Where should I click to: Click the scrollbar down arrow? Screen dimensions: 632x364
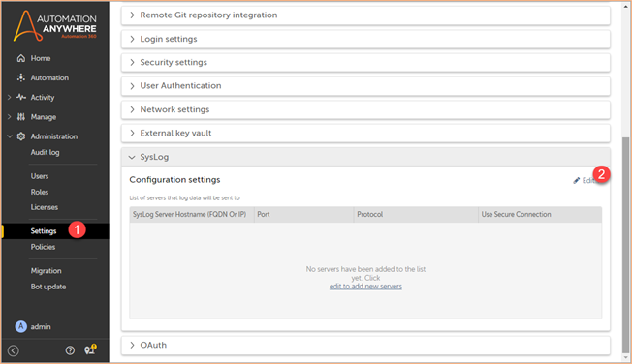tap(625, 358)
